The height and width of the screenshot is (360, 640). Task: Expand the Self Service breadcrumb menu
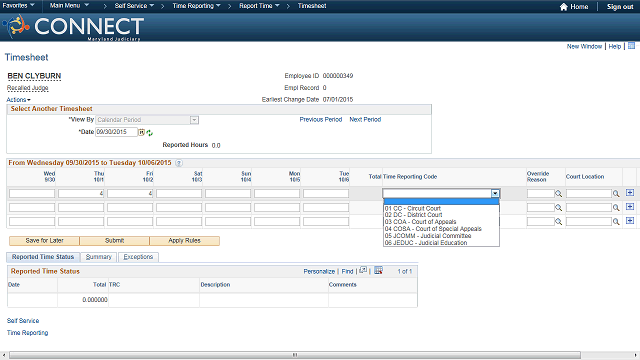(134, 6)
